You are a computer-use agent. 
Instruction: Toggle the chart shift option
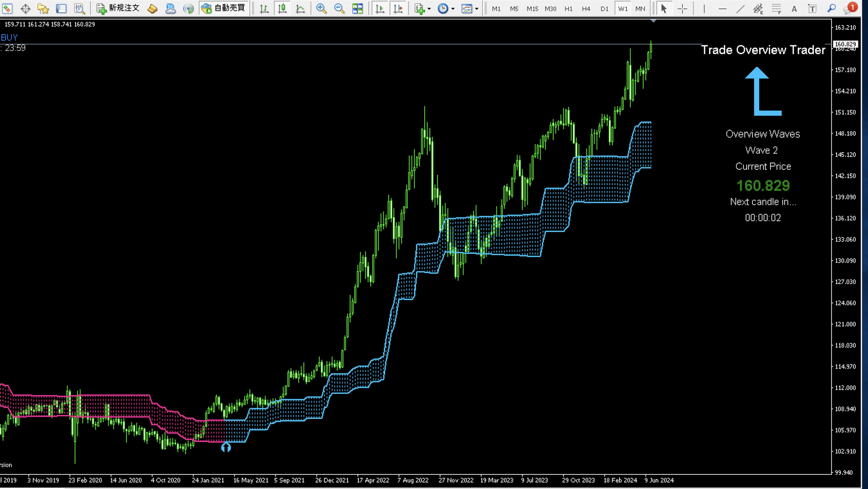pyautogui.click(x=398, y=8)
